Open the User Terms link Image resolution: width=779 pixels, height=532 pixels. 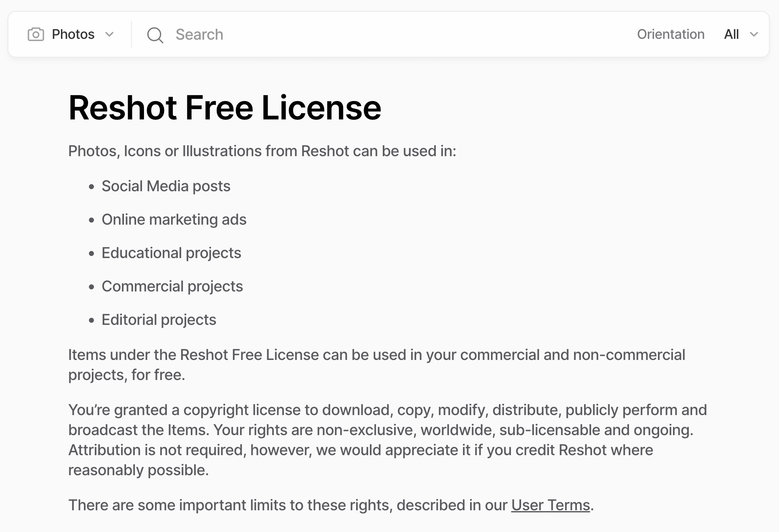coord(550,505)
